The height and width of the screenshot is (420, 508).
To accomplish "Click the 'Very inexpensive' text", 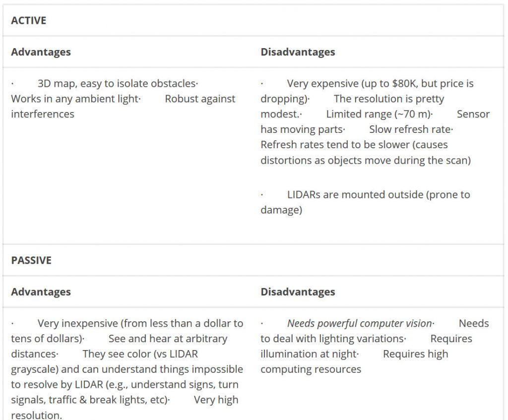I will (140, 324).
